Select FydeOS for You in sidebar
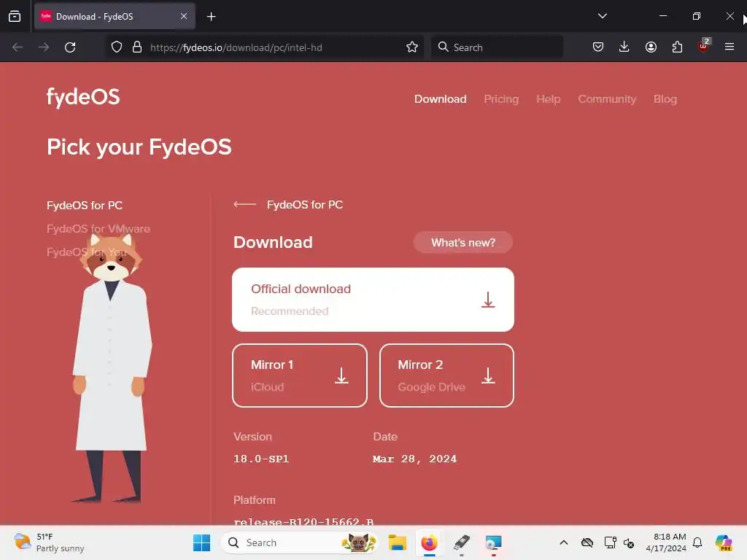747x560 pixels. pos(88,252)
